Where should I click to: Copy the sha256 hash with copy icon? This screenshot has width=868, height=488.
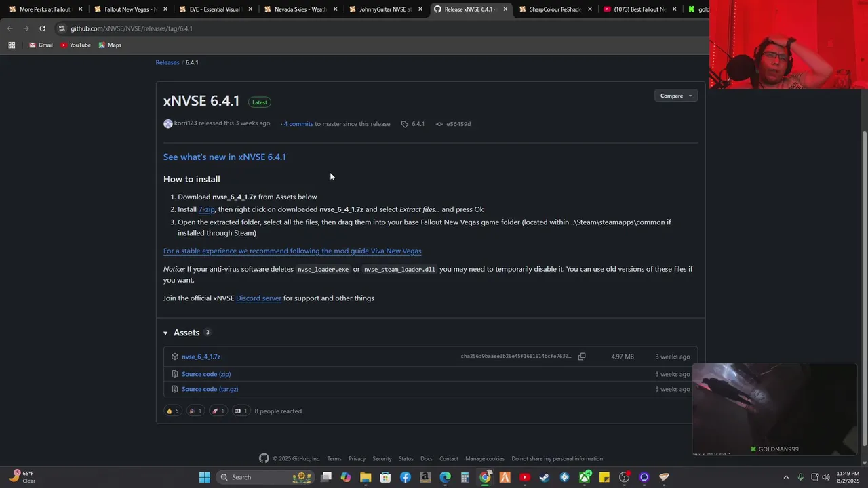pyautogui.click(x=582, y=357)
